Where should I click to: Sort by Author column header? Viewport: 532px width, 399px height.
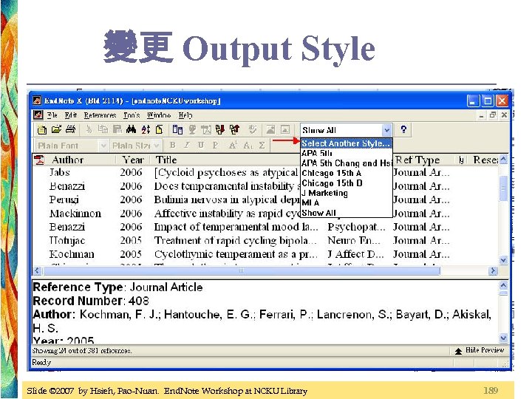point(67,160)
